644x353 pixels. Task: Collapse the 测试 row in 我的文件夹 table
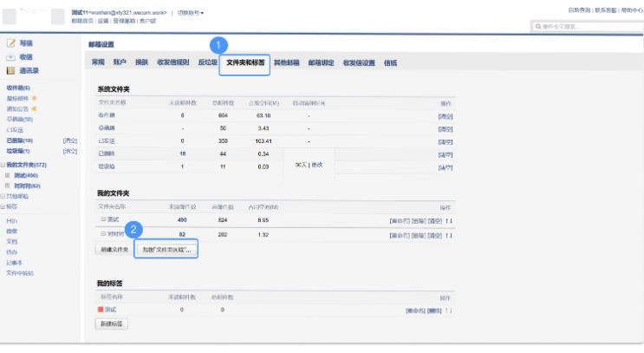(x=102, y=221)
